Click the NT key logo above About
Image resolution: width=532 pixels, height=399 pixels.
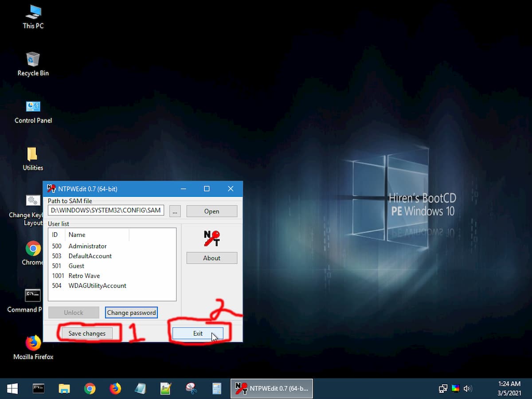[x=211, y=239]
